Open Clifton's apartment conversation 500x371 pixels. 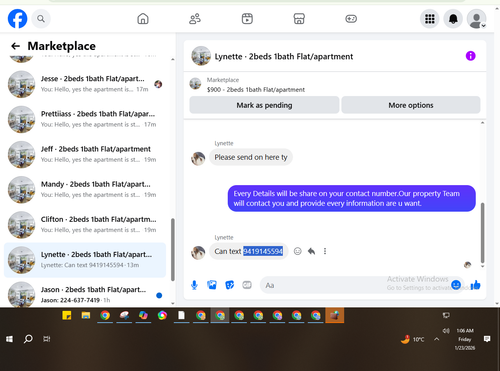85,225
